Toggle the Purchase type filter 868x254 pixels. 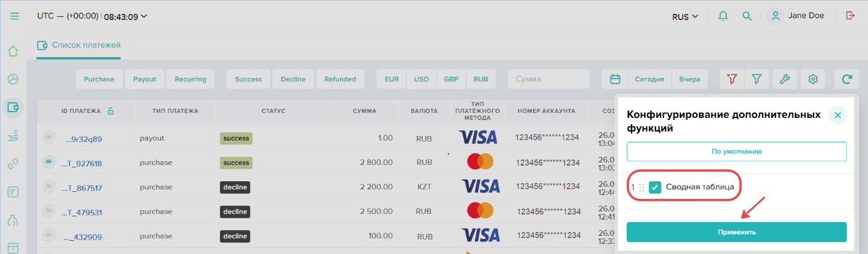click(99, 79)
